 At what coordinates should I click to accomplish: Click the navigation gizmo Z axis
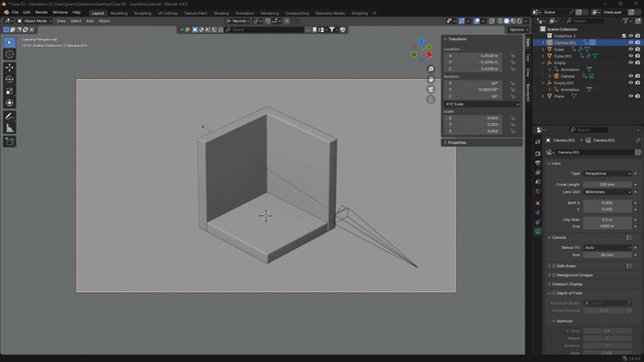pyautogui.click(x=421, y=41)
